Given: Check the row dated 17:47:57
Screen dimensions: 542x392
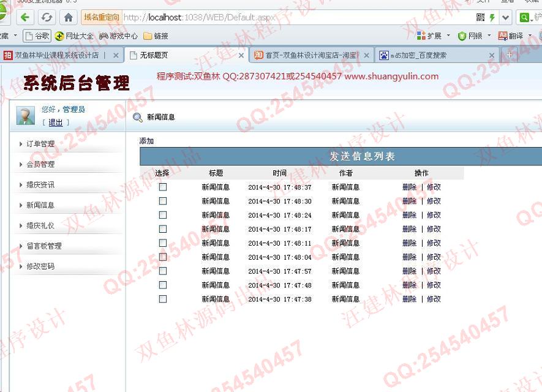Looking at the screenshot, I should (x=163, y=271).
